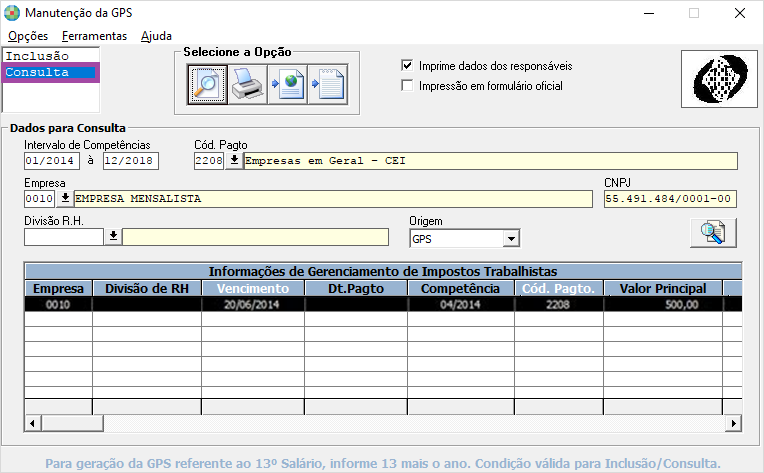764x473 pixels.
Task: Select the grid cell 04/2014
Action: (460, 304)
